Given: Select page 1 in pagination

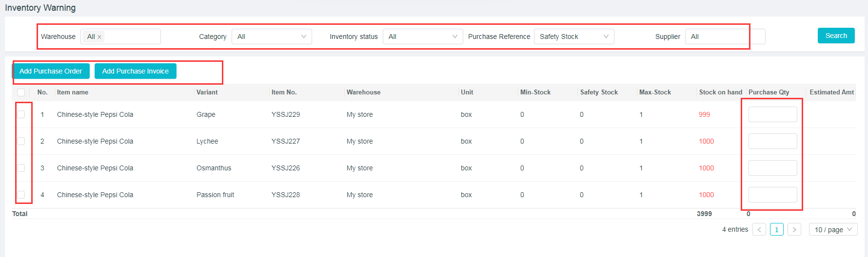Looking at the screenshot, I should (776, 230).
